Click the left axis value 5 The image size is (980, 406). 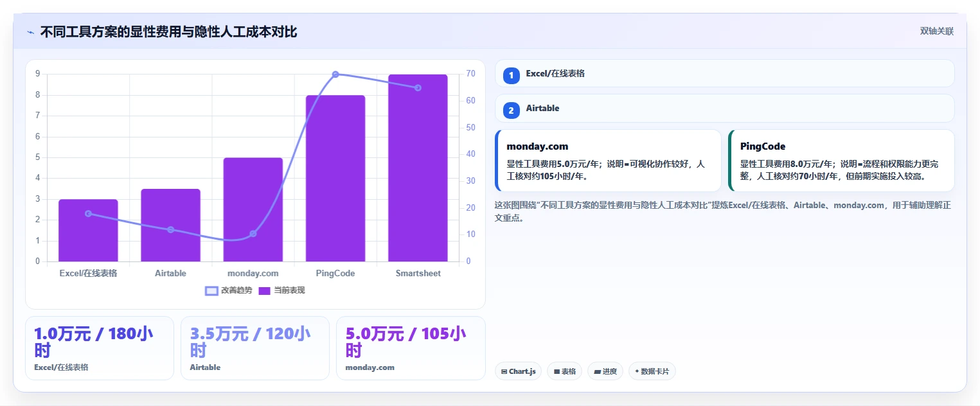38,157
